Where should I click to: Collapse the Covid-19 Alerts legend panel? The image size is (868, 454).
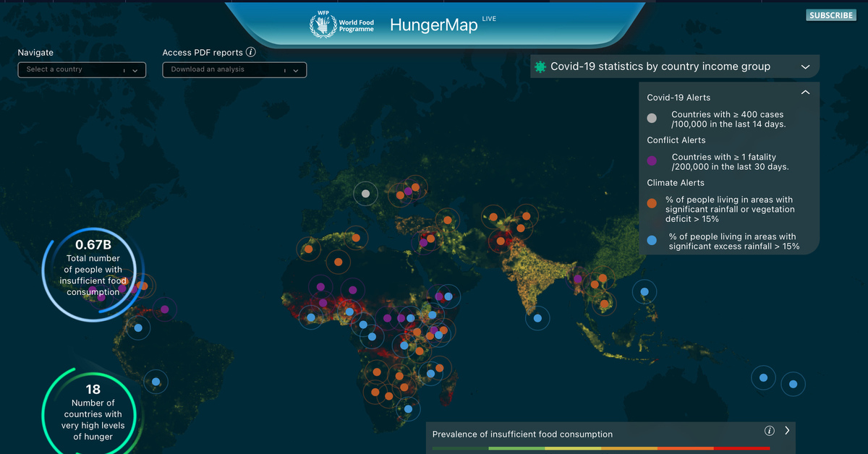tap(805, 93)
